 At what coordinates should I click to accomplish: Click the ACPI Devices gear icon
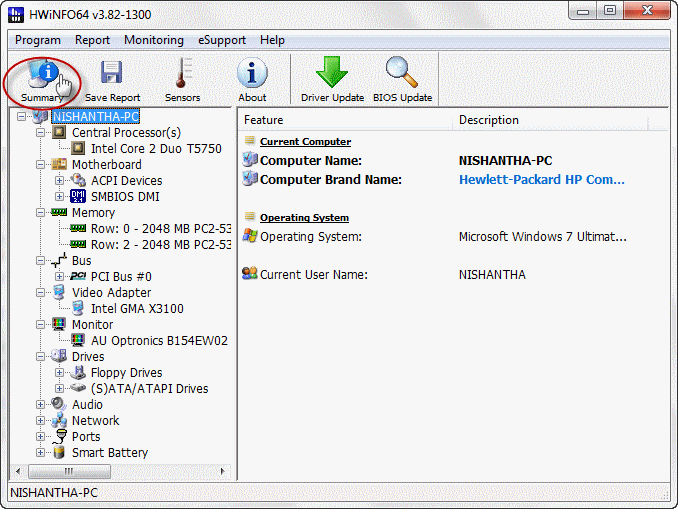pyautogui.click(x=78, y=180)
